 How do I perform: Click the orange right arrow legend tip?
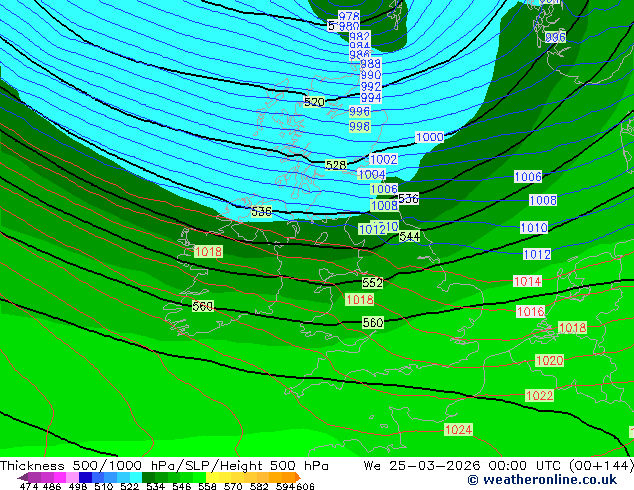pyautogui.click(x=298, y=477)
